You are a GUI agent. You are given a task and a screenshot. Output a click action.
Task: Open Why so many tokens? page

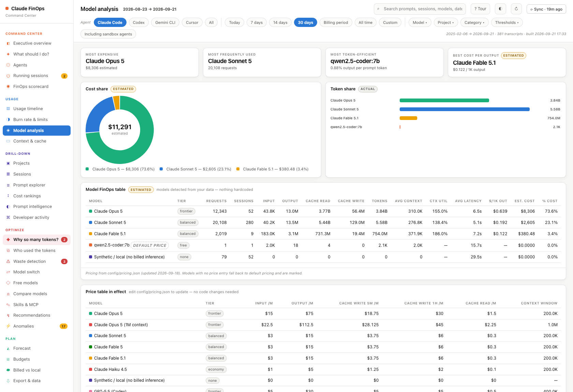36,240
